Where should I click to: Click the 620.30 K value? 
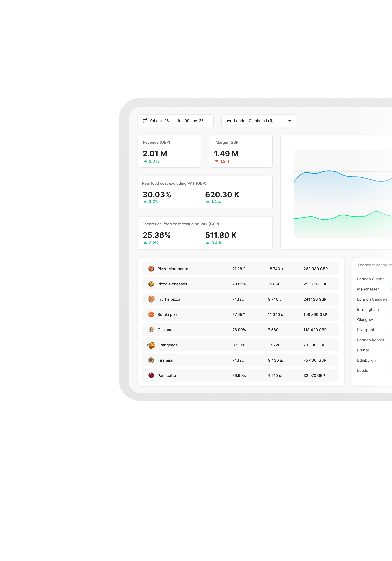[222, 195]
